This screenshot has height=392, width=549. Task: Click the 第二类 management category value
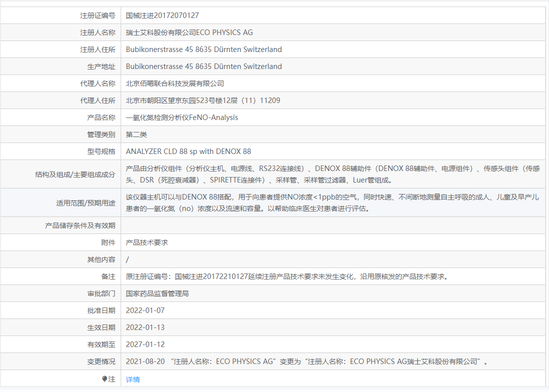(x=136, y=134)
